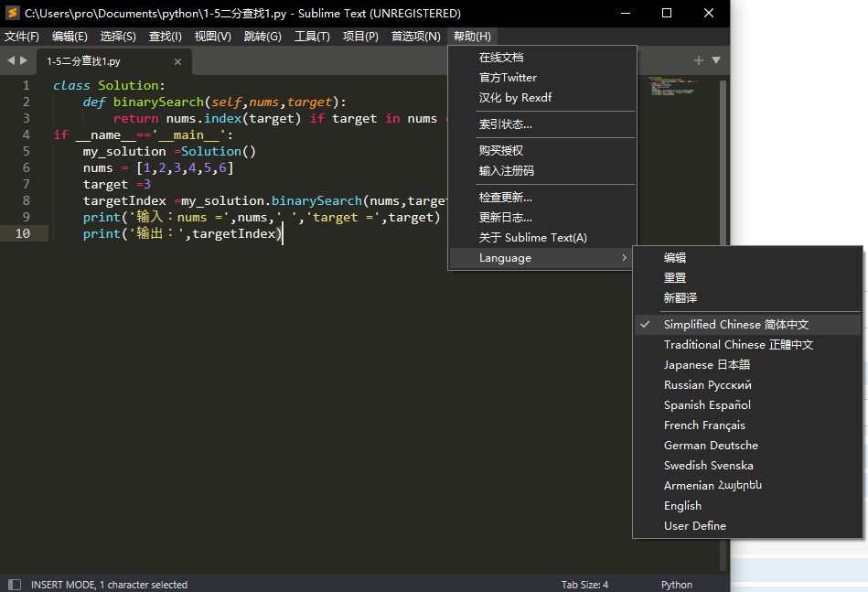
Task: Toggle the side bar icon in status bar
Action: click(x=15, y=585)
